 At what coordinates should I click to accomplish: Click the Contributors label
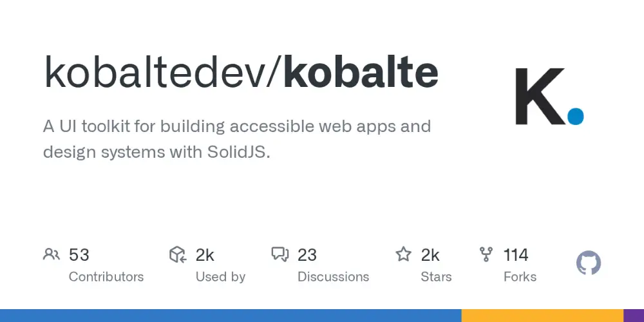106,277
